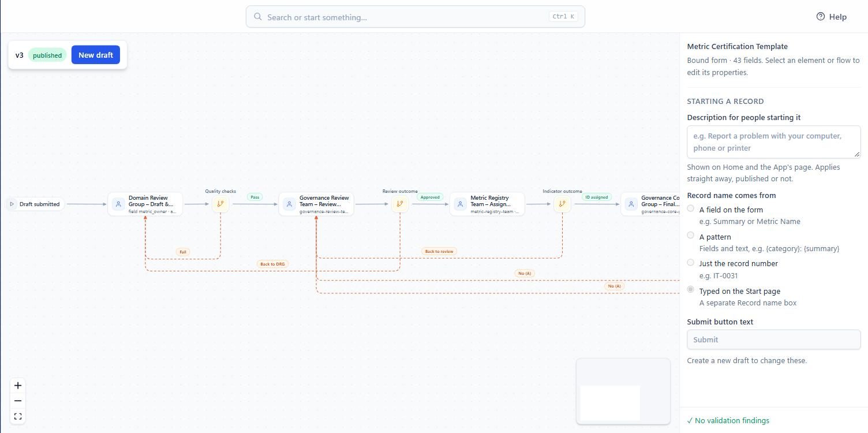Click the Quality checks gateway label
The width and height of the screenshot is (868, 433).
(220, 191)
